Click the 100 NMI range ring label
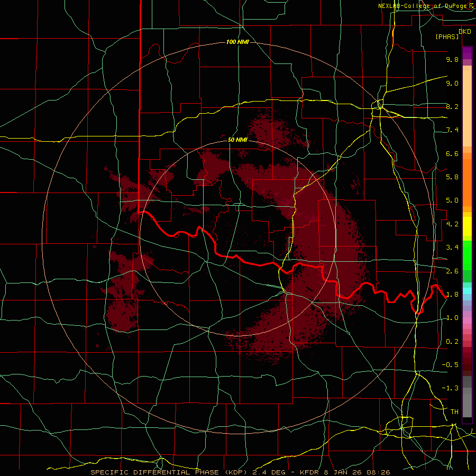 tap(237, 42)
